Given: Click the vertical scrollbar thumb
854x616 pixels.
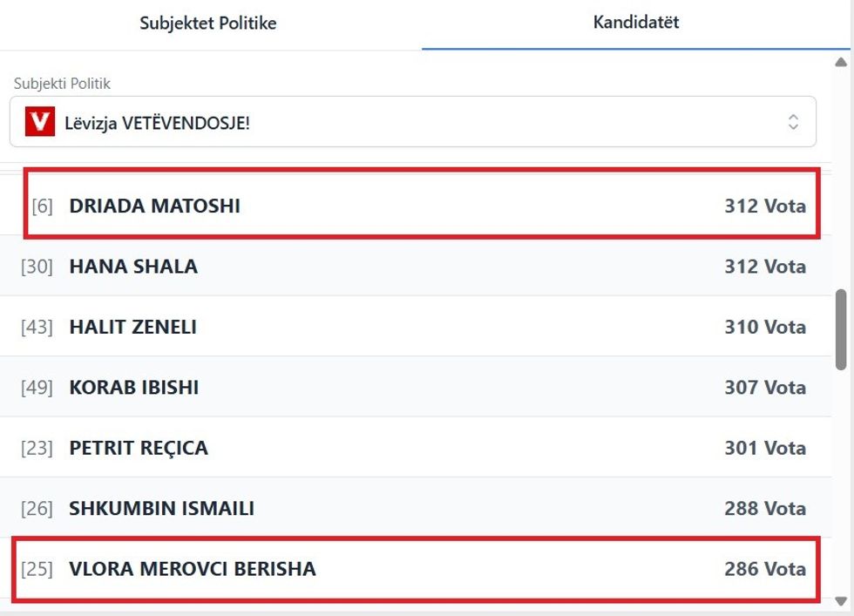Looking at the screenshot, I should (x=841, y=329).
